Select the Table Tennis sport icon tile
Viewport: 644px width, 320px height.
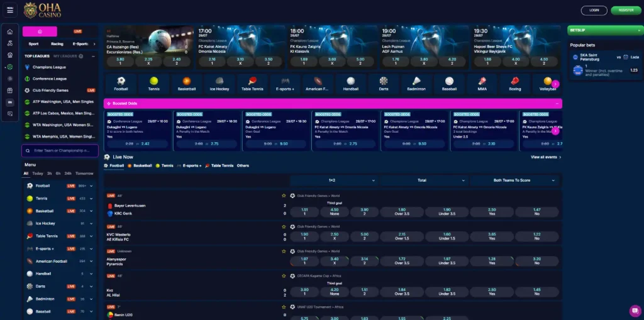[x=252, y=84]
